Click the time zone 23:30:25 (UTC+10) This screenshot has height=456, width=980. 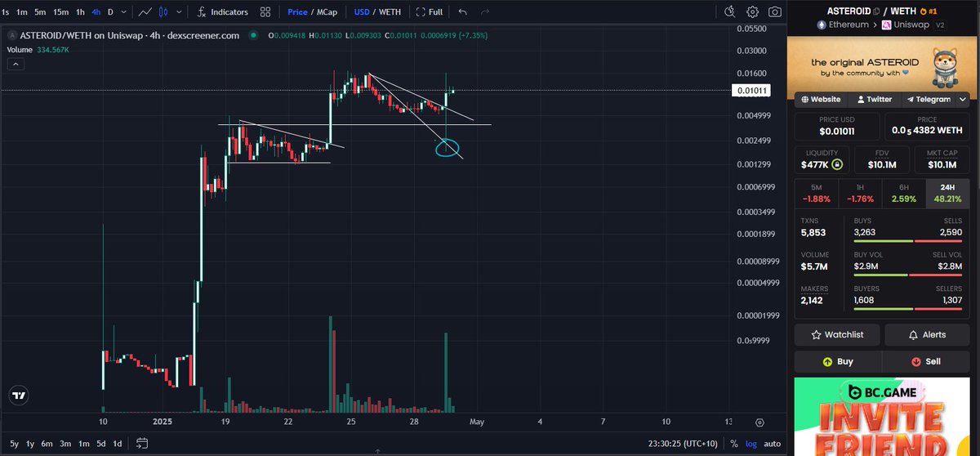tap(684, 444)
